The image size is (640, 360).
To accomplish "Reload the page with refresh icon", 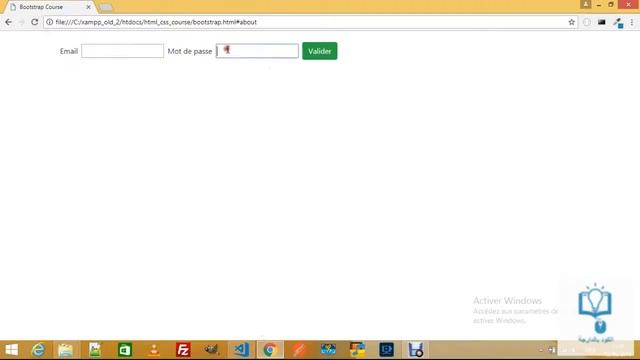I will click(35, 22).
